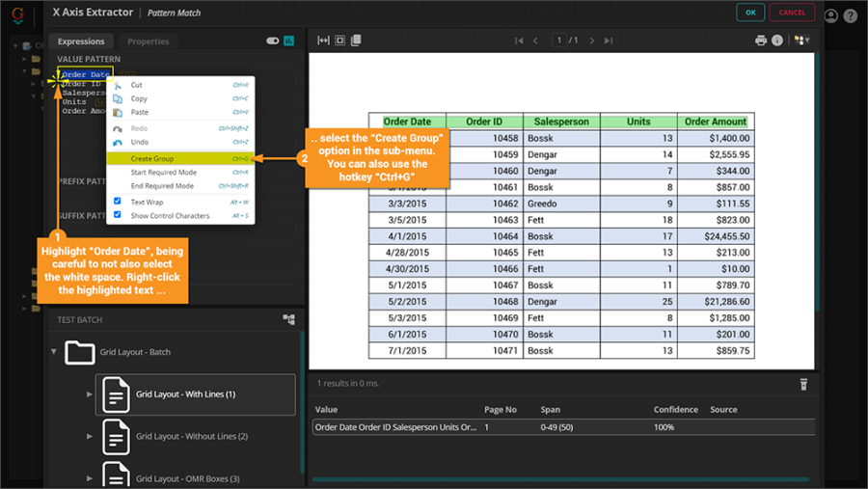The height and width of the screenshot is (489, 868).
Task: Uncheck Show Control Characters option
Action: [x=118, y=215]
